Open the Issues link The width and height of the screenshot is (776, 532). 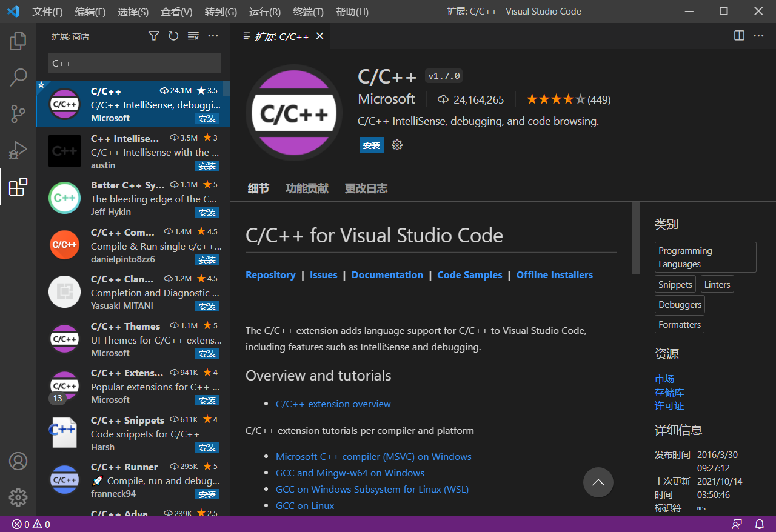(x=323, y=274)
